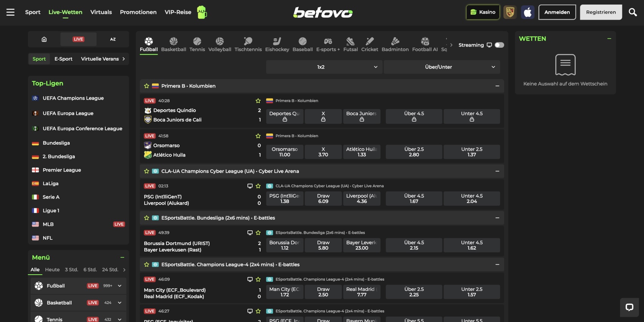The width and height of the screenshot is (644, 322).
Task: Click the Anmelden button
Action: [x=557, y=12]
